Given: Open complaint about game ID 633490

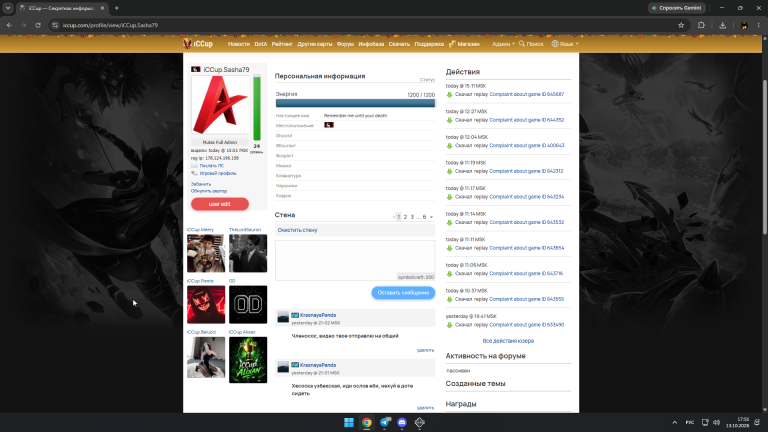Looking at the screenshot, I should tap(527, 325).
